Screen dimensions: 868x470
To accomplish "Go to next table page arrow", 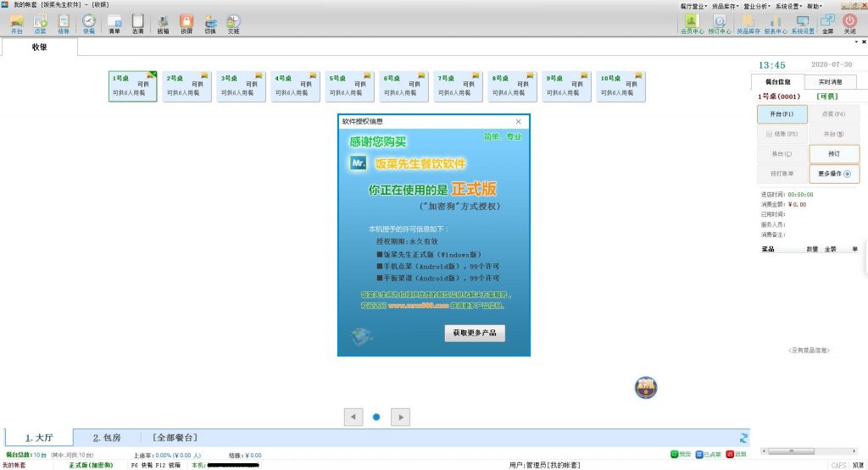I will (401, 417).
